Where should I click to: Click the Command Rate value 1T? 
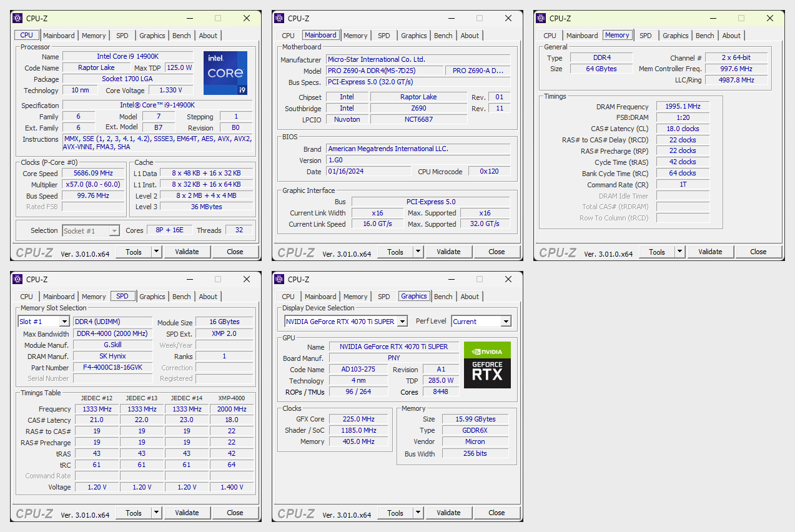(683, 185)
